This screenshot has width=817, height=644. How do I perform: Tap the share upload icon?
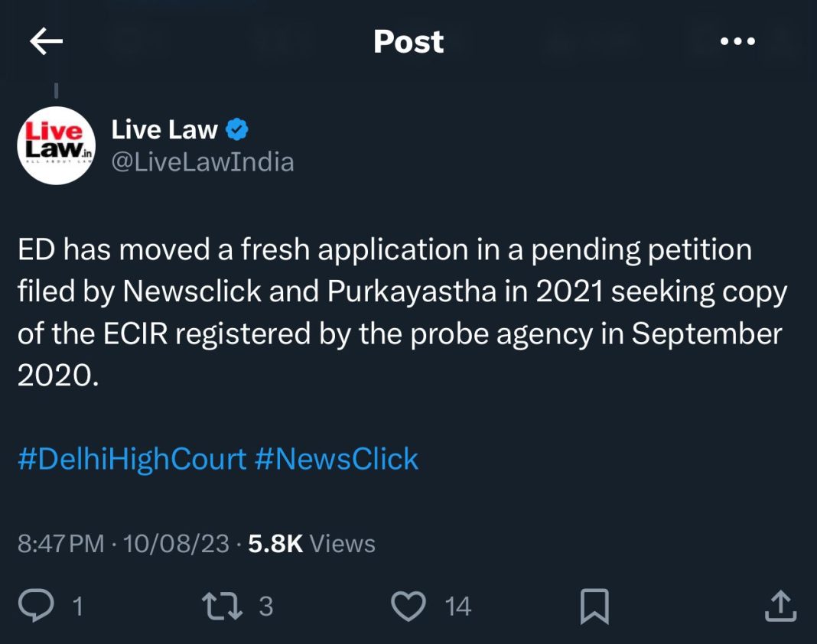pyautogui.click(x=780, y=606)
